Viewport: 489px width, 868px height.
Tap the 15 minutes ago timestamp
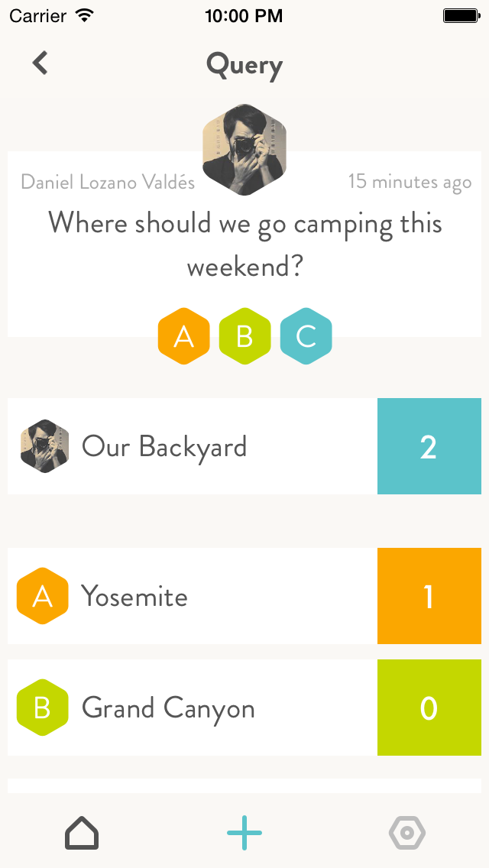point(410,182)
